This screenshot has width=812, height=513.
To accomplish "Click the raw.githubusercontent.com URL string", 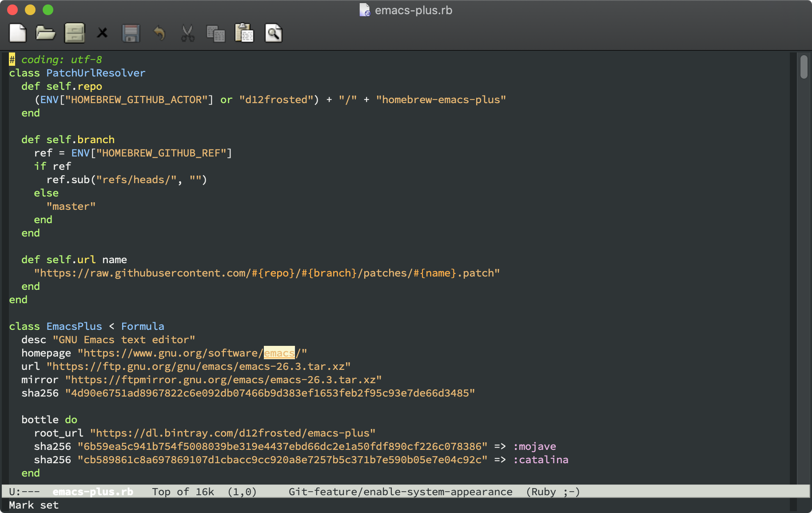I will pos(267,273).
